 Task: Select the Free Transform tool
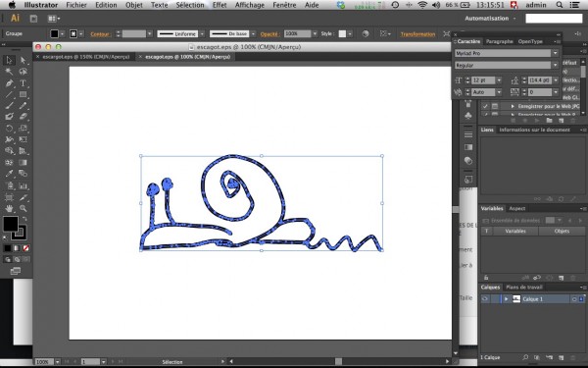tap(24, 139)
